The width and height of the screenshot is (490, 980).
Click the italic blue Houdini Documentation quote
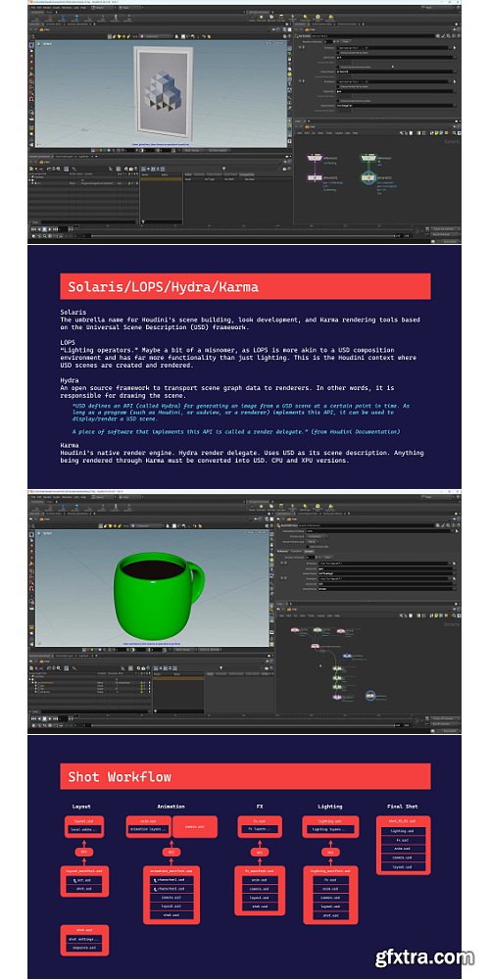point(241,418)
